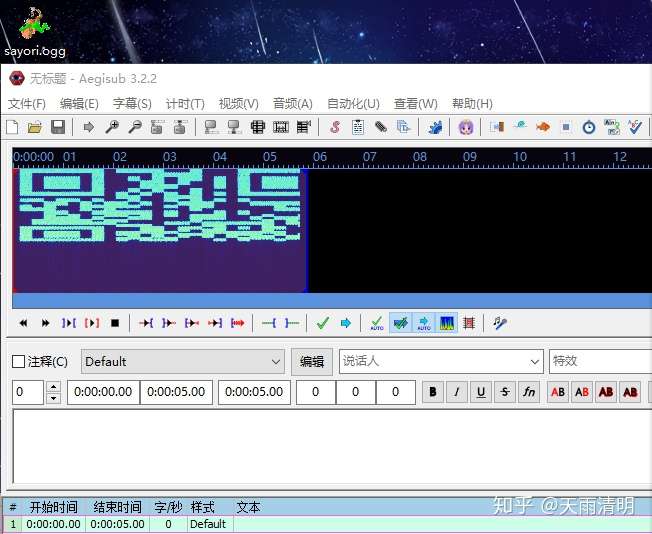
Task: Play from selection start to end of file
Action: coord(237,323)
